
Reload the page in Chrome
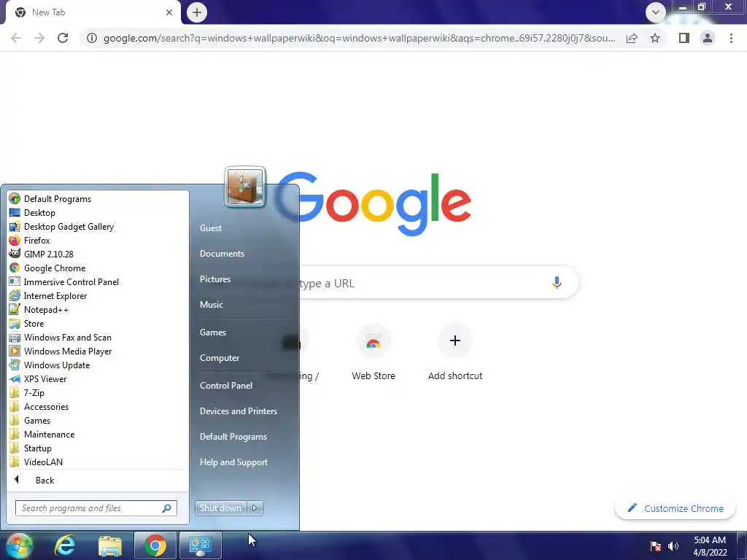(x=63, y=38)
